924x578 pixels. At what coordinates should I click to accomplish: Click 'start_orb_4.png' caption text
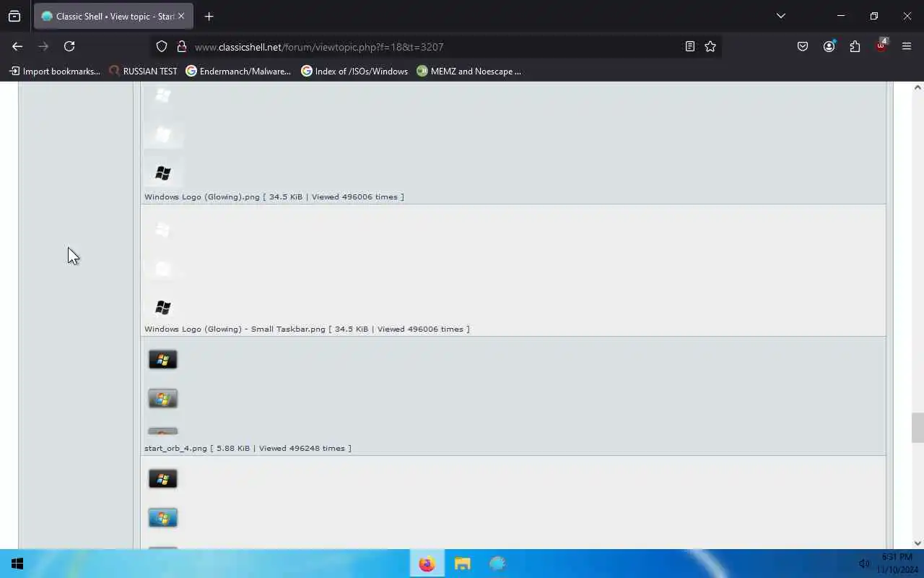click(x=176, y=448)
